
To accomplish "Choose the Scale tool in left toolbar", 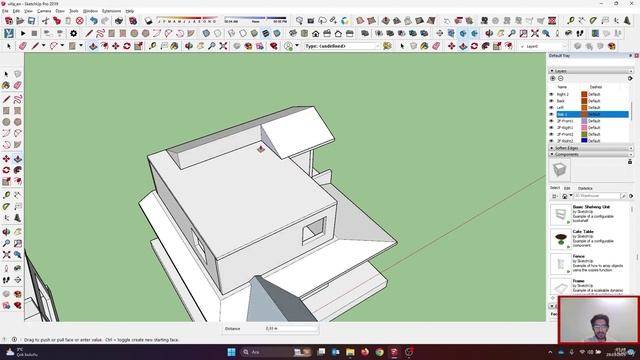I will point(6,181).
